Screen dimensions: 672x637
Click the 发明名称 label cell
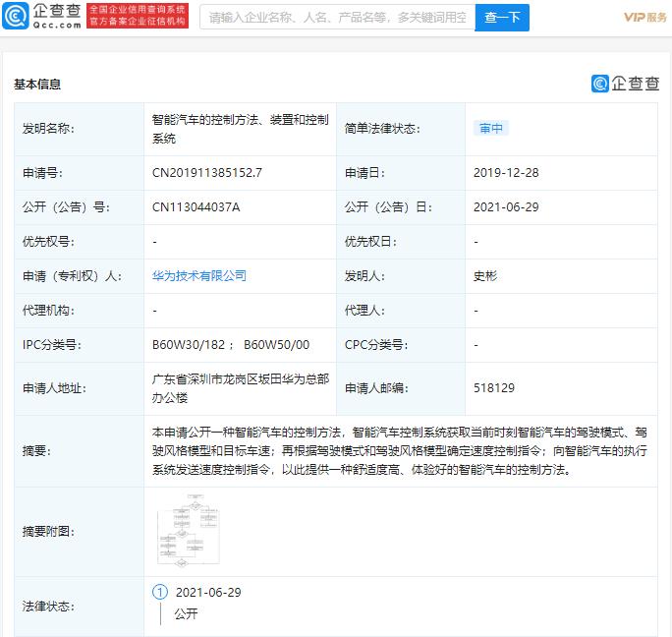coord(80,129)
